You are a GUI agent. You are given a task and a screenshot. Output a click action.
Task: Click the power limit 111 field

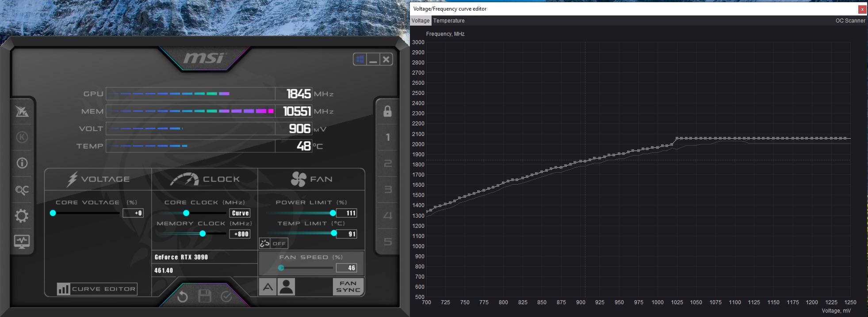(346, 213)
